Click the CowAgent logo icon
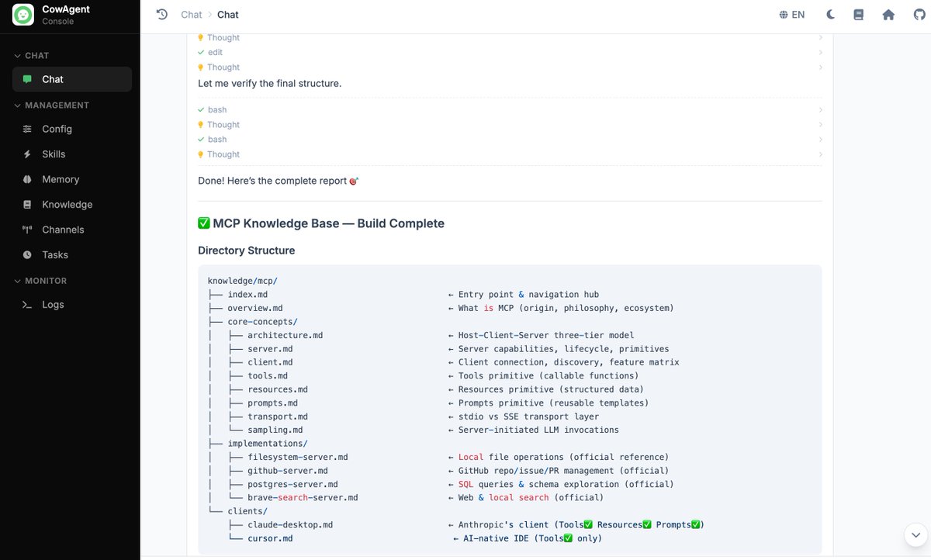The image size is (931, 560). [x=23, y=15]
